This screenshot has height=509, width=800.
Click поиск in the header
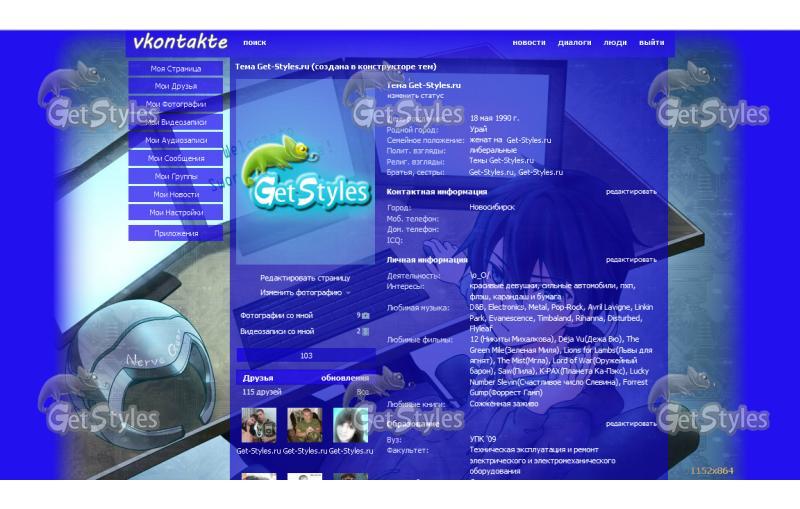pos(254,43)
